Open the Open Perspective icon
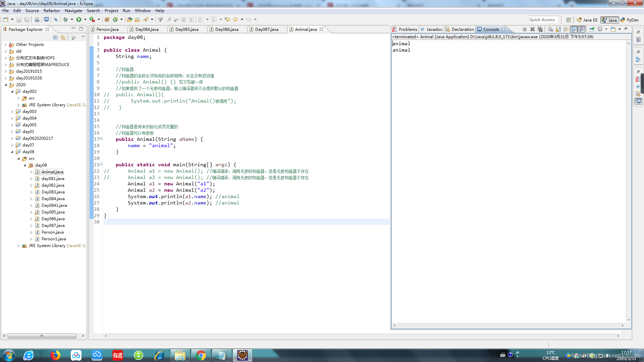 [x=569, y=20]
